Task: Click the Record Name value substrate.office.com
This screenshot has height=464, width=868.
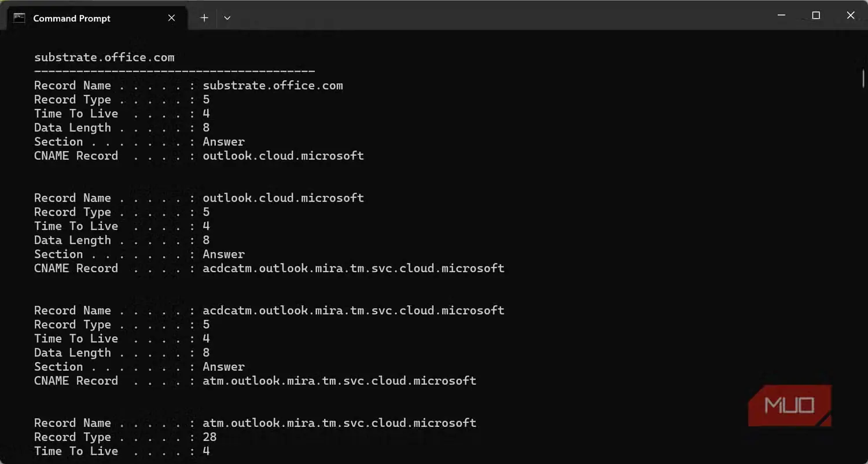Action: 273,85
